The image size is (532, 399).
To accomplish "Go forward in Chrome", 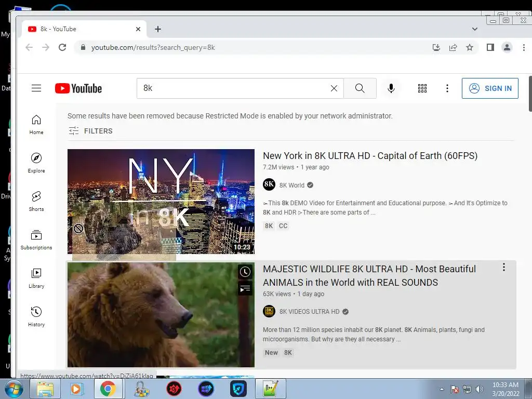I will click(46, 47).
